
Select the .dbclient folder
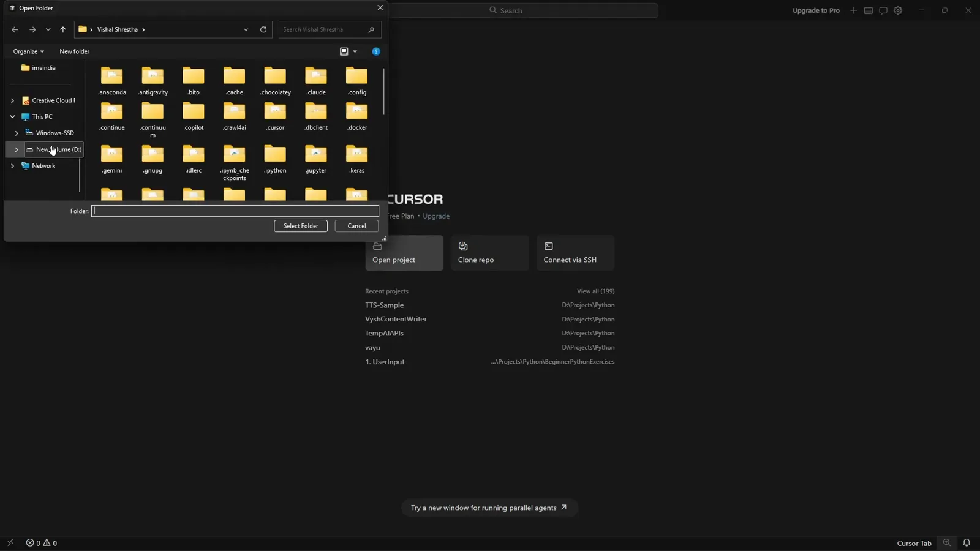point(316,116)
